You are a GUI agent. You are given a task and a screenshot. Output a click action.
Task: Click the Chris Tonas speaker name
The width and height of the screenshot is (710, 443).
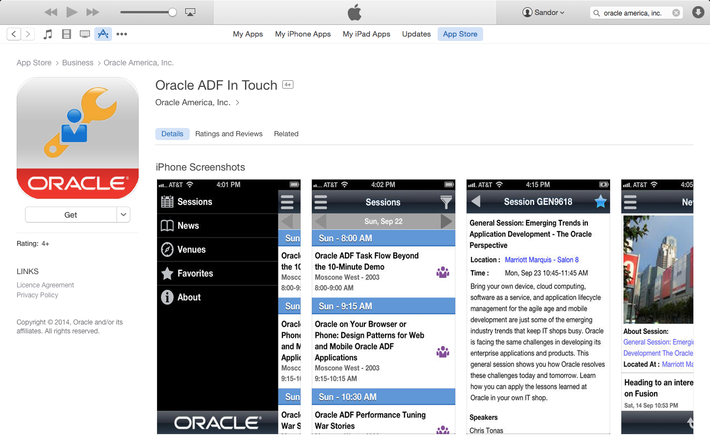pos(486,430)
